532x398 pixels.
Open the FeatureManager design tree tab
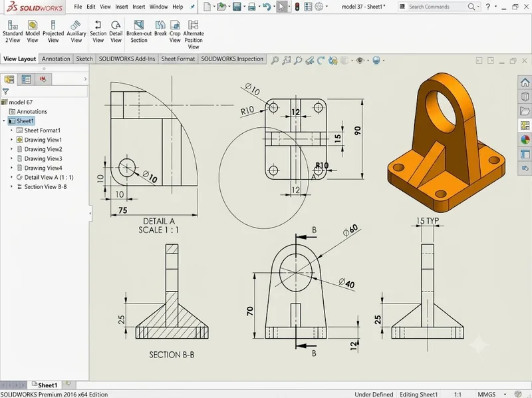pyautogui.click(x=9, y=79)
